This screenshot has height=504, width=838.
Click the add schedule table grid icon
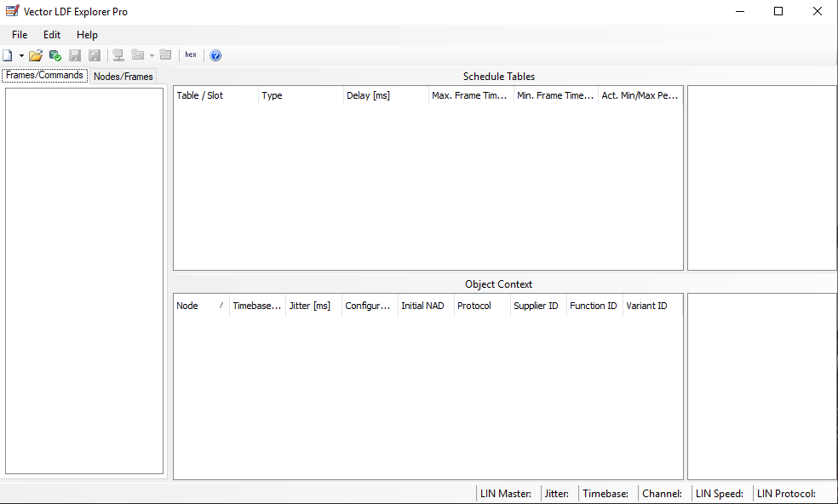point(166,55)
